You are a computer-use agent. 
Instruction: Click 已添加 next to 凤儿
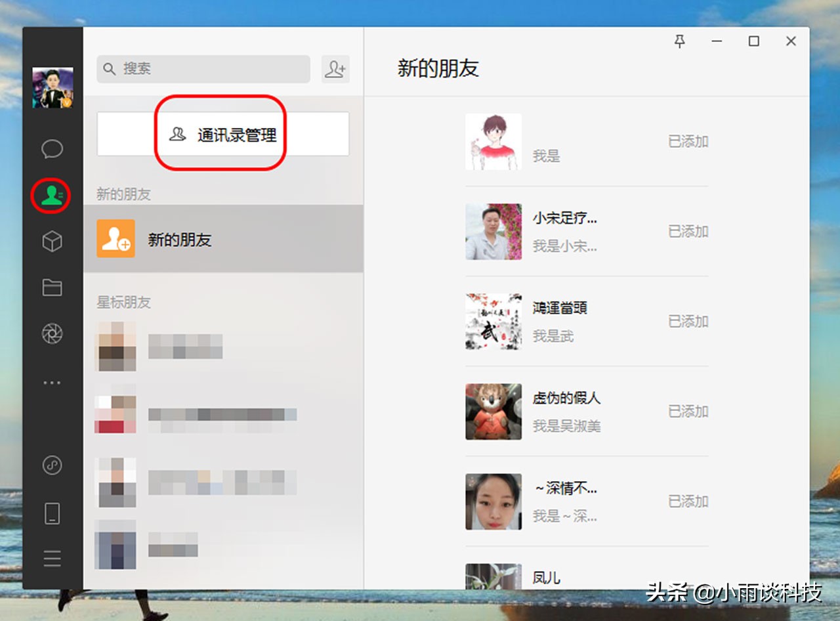(688, 591)
